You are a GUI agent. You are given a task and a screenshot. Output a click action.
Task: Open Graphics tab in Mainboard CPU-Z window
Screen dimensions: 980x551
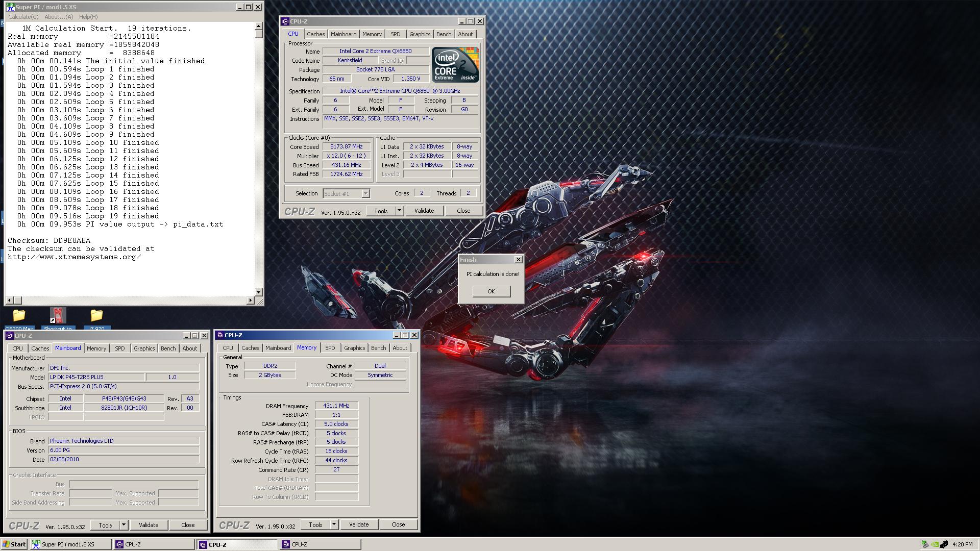tap(144, 348)
